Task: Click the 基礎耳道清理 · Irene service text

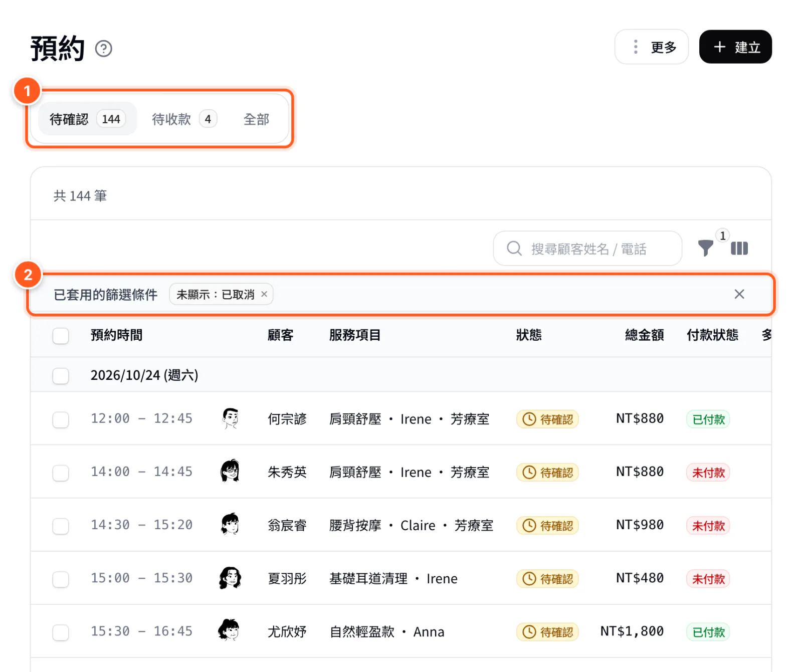Action: (x=393, y=579)
